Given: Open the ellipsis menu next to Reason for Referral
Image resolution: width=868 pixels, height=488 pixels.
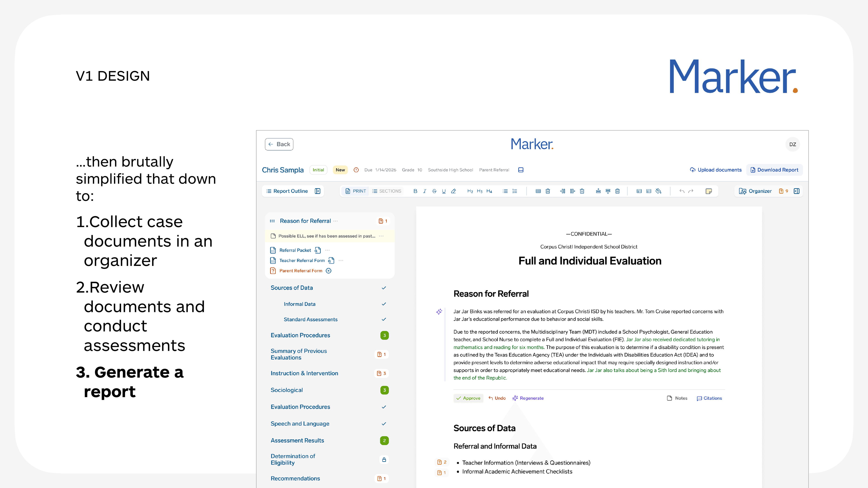Looking at the screenshot, I should click(335, 221).
